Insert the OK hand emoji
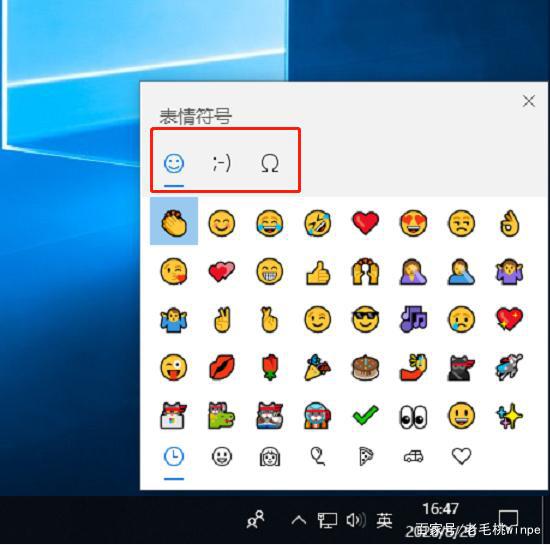Viewport: 550px width, 545px height. 509,223
